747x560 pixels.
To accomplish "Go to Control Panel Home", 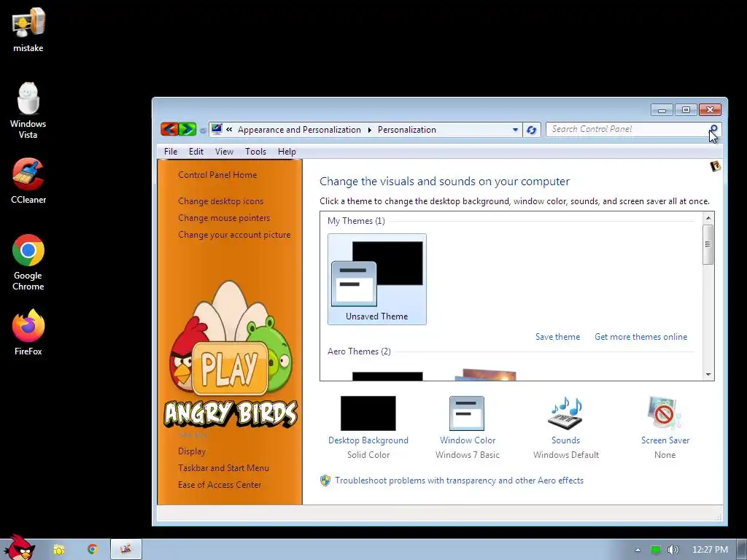I will pyautogui.click(x=217, y=175).
